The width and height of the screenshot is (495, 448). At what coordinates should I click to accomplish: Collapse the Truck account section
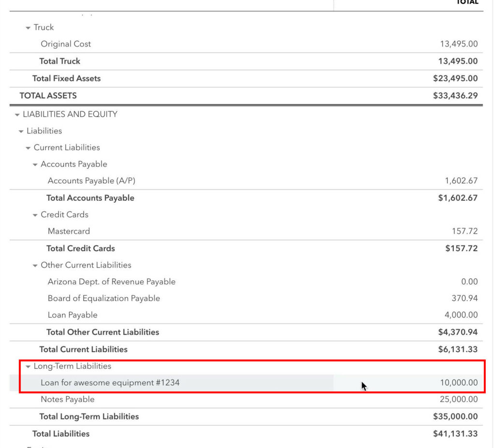tap(28, 27)
